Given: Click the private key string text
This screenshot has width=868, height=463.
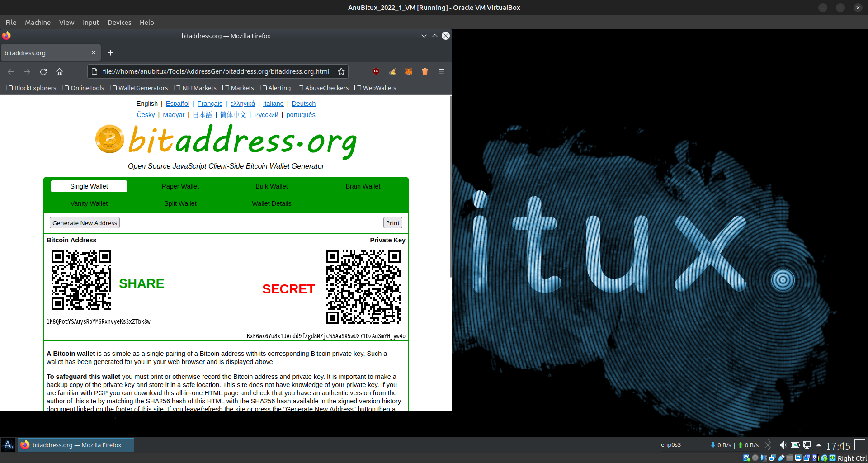Looking at the screenshot, I should click(326, 336).
